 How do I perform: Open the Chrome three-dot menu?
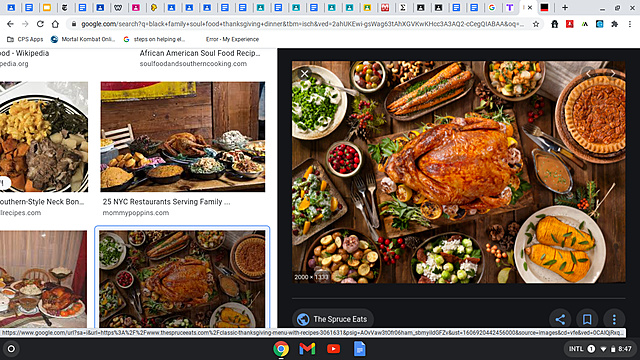(x=630, y=24)
